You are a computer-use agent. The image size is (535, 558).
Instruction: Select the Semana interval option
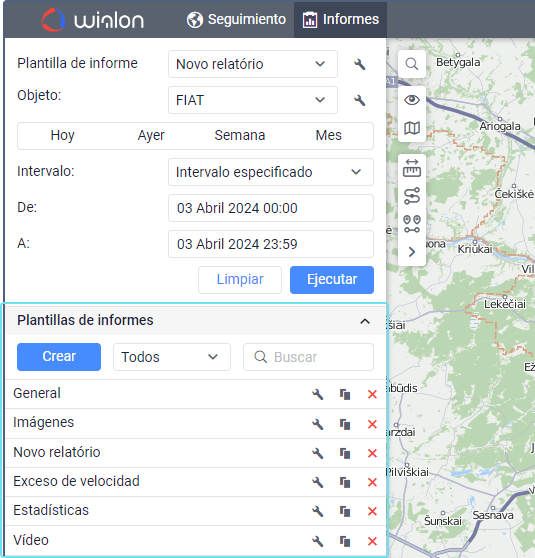[240, 136]
